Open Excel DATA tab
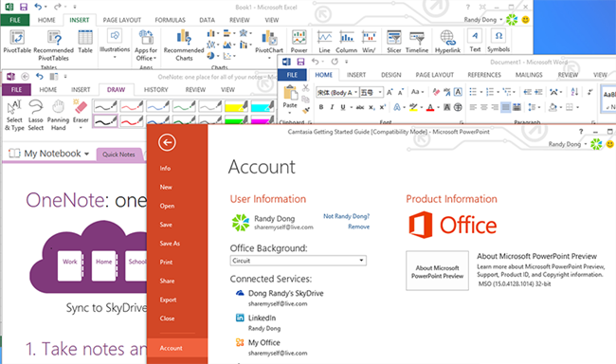 click(207, 20)
